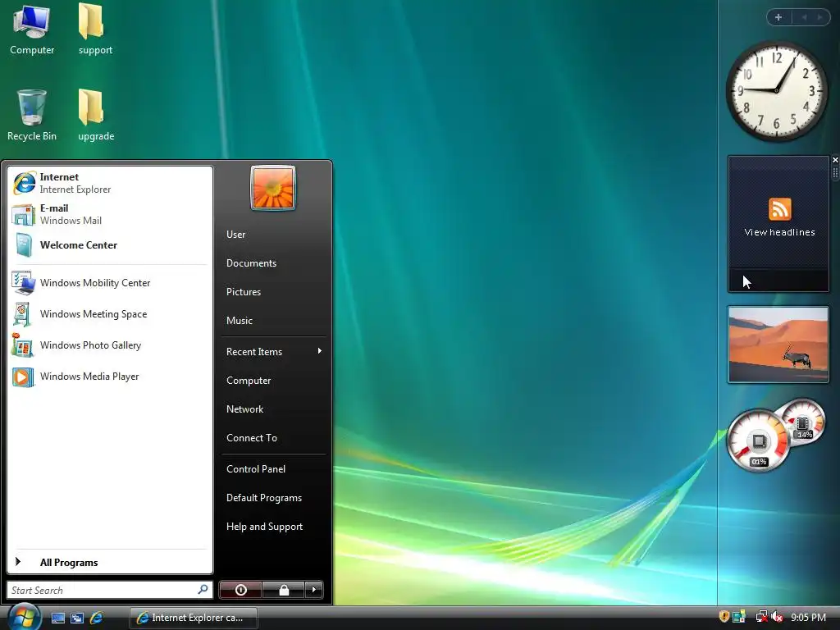Launch Internet Explorer from Quick Launch

pyautogui.click(x=97, y=618)
